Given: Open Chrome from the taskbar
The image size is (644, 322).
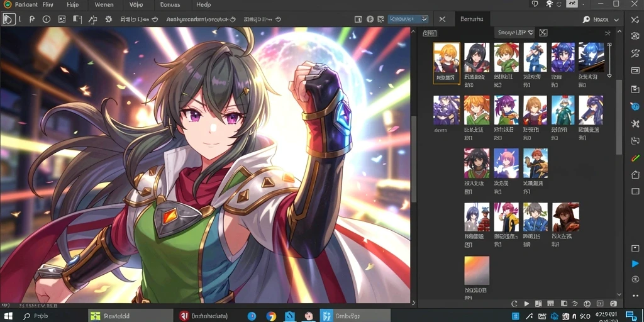Looking at the screenshot, I should click(x=270, y=316).
